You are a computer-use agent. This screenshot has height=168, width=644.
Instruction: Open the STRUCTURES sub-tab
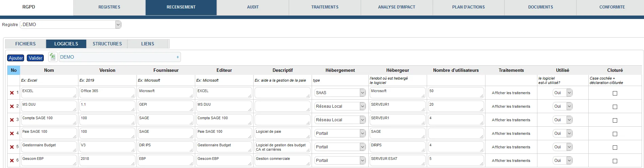[x=107, y=44]
